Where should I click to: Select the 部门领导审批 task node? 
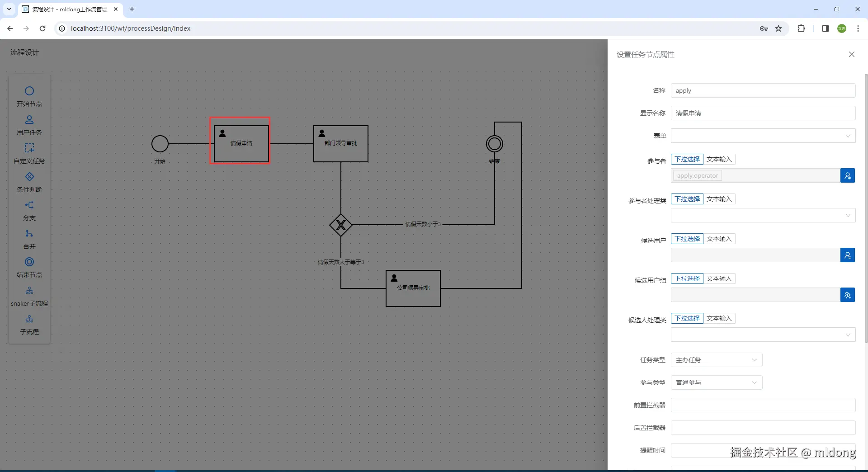(x=341, y=144)
